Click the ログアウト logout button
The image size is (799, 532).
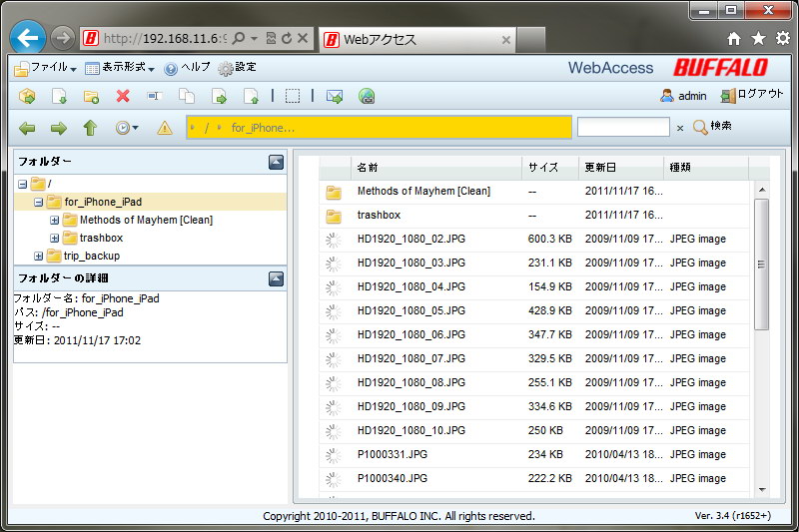752,95
